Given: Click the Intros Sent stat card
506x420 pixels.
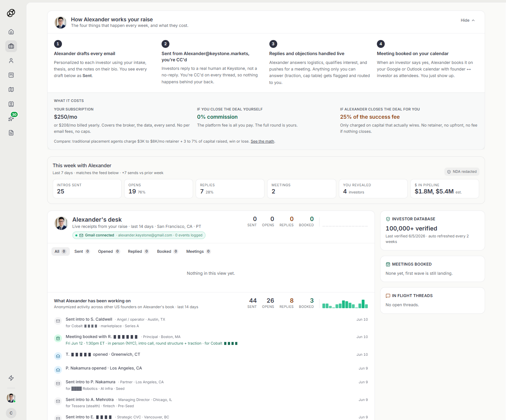Looking at the screenshot, I should [x=87, y=189].
